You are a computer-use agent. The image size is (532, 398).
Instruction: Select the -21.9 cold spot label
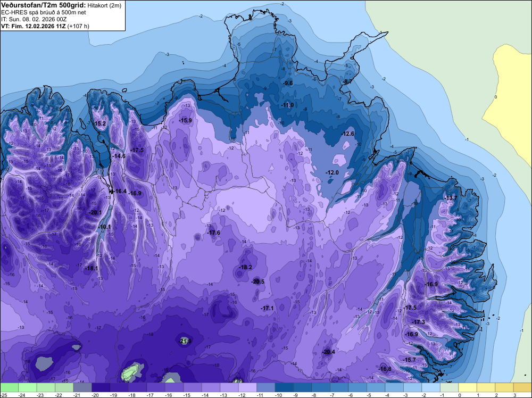(x=185, y=341)
